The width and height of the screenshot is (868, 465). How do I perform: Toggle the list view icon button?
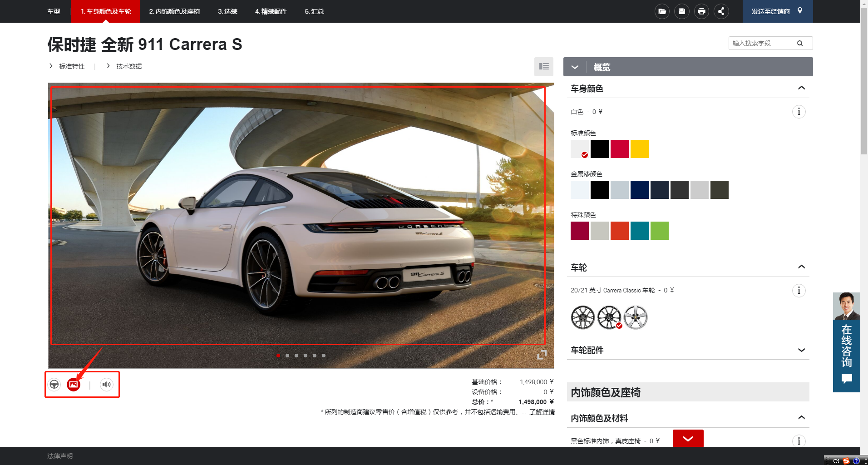click(543, 67)
